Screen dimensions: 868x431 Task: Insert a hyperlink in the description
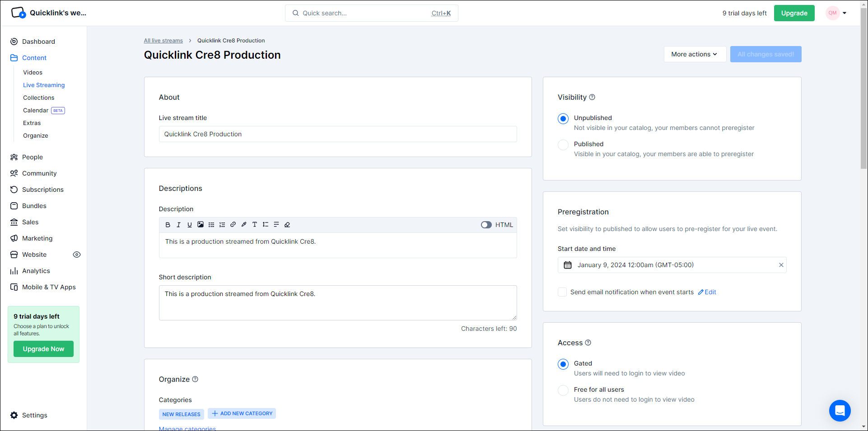tap(233, 225)
